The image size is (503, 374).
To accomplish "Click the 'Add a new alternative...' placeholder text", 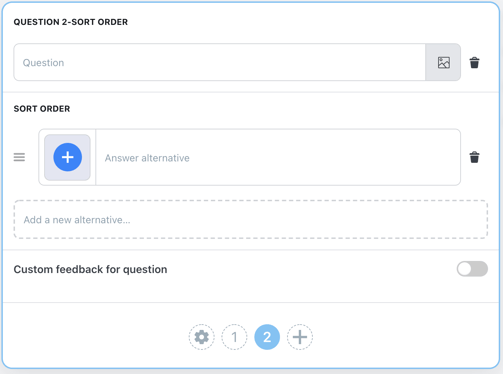I will (x=77, y=220).
